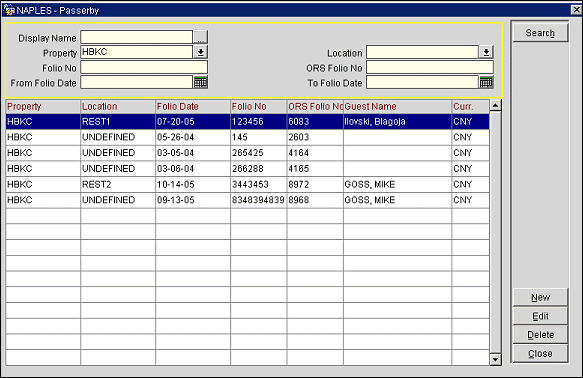Image resolution: width=583 pixels, height=378 pixels.
Task: Focus the Folio No input field
Action: (144, 67)
